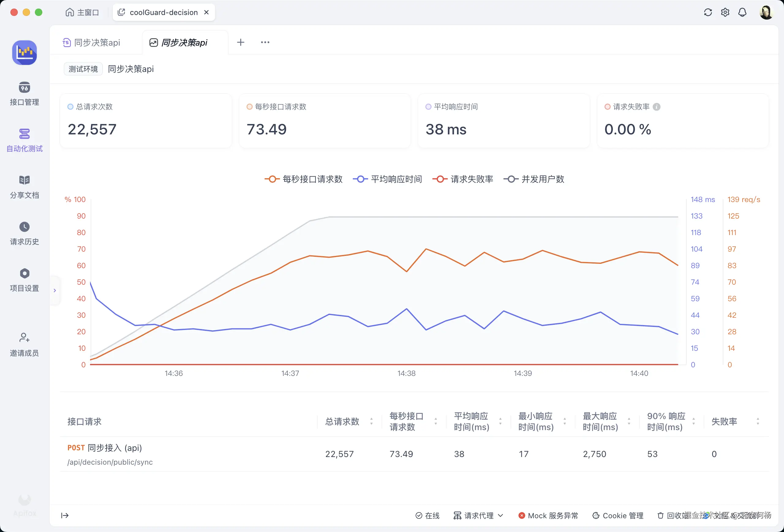Toggle the 平均响应时间 chart series

click(x=388, y=179)
